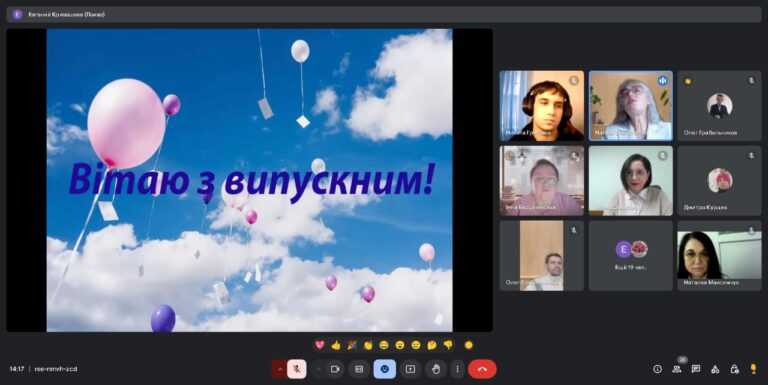Send the thinking face reaction

pyautogui.click(x=432, y=345)
